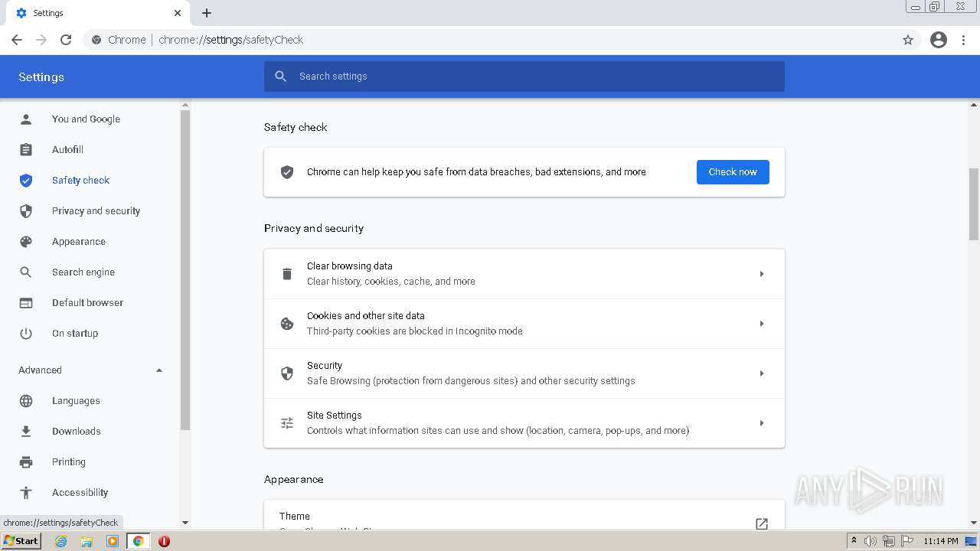Click the Default browser window icon

tap(26, 302)
